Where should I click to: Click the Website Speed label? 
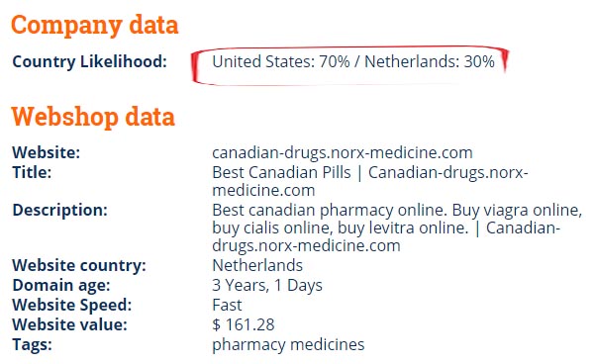[x=72, y=305]
